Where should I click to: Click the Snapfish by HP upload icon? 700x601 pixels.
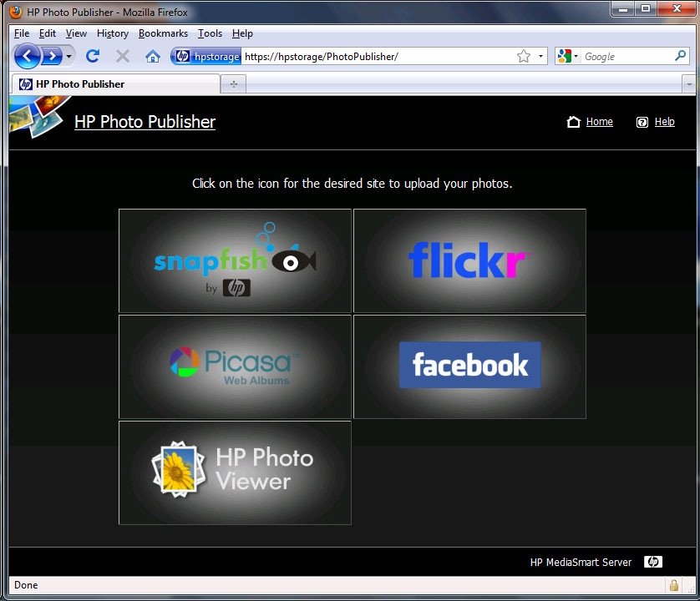pyautogui.click(x=235, y=260)
